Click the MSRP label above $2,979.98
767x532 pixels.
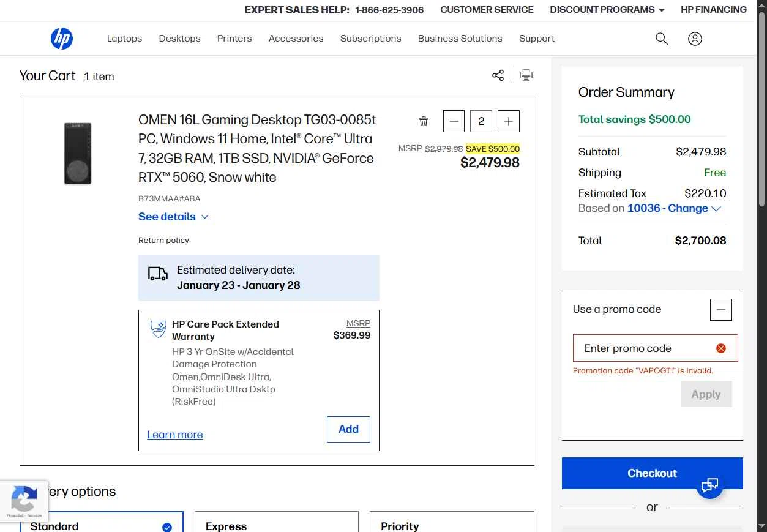[x=410, y=149]
